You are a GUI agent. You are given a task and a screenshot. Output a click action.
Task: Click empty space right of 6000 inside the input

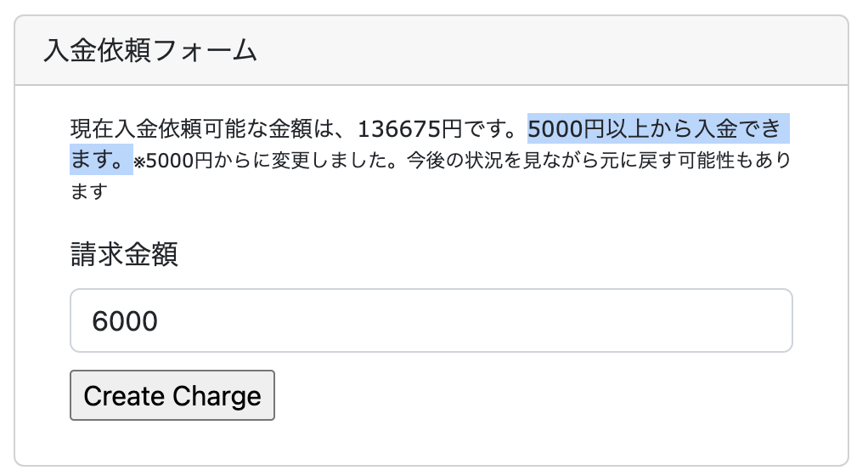(x=510, y=320)
